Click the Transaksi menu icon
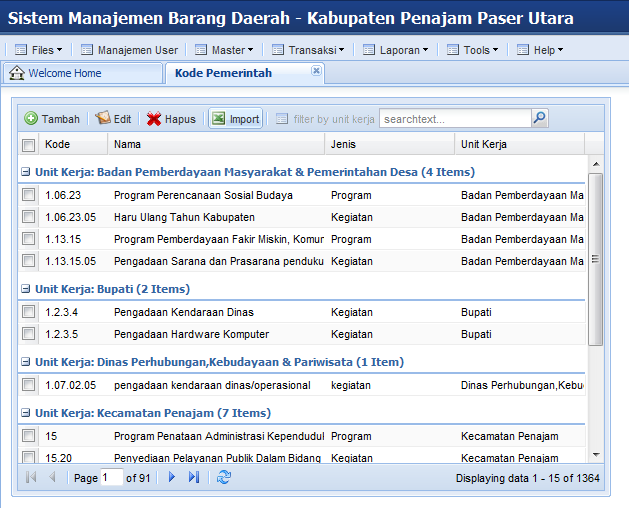Screen dimensions: 629x508 coord(278,50)
